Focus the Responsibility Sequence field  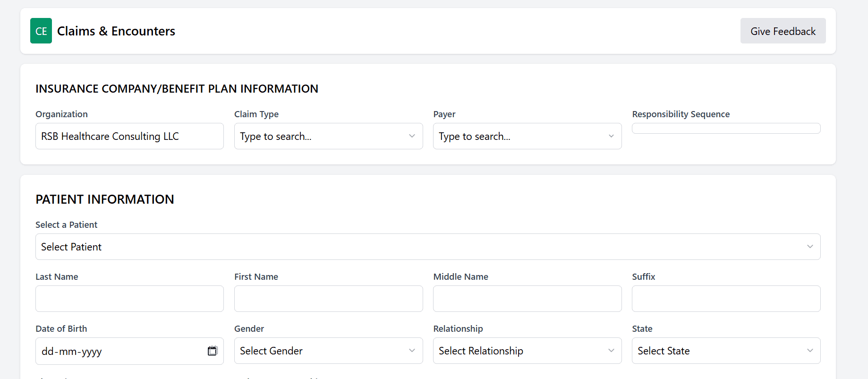point(726,128)
